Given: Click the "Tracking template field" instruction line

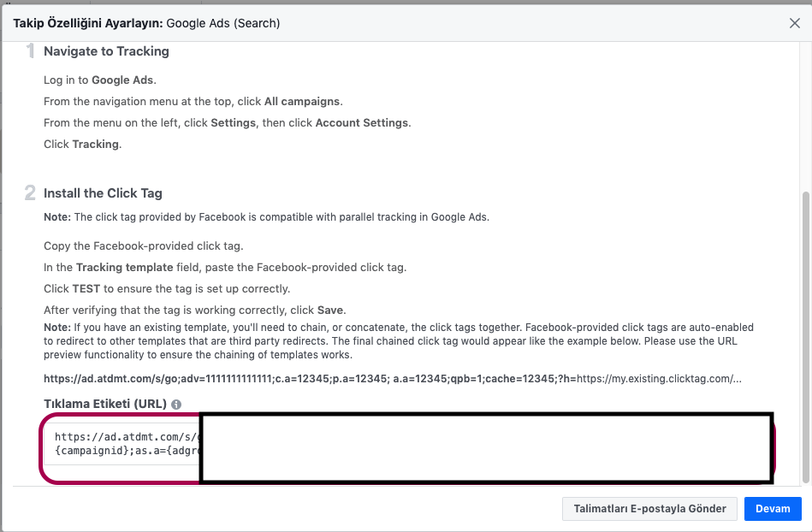Looking at the screenshot, I should tap(225, 268).
